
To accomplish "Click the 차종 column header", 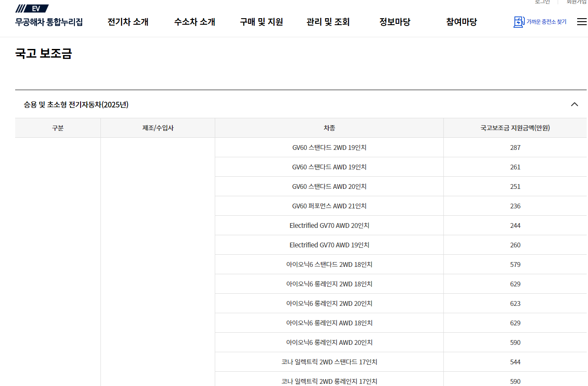I will (330, 128).
